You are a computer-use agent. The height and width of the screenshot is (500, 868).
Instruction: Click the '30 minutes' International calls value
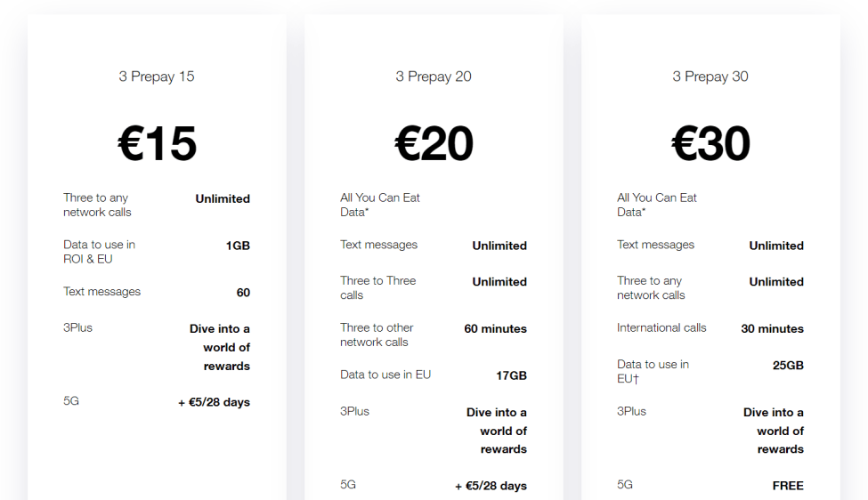click(772, 328)
